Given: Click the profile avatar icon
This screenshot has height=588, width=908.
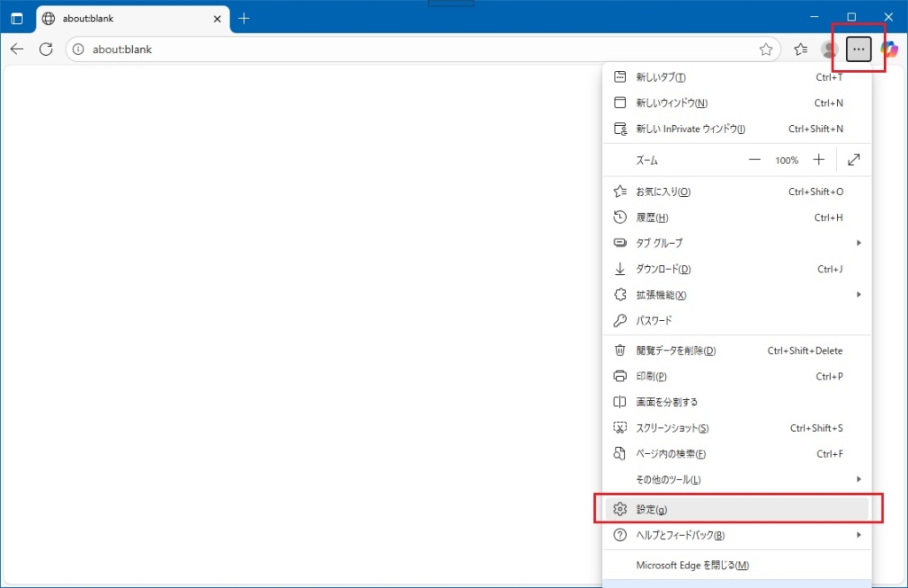Looking at the screenshot, I should (x=829, y=50).
